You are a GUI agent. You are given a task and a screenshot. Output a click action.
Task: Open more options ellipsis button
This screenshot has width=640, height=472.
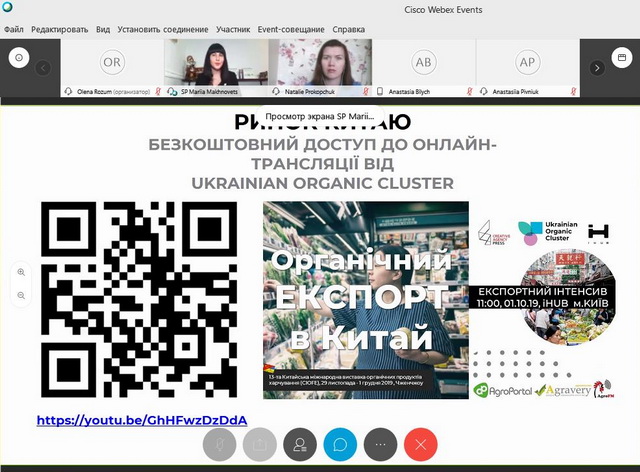380,444
